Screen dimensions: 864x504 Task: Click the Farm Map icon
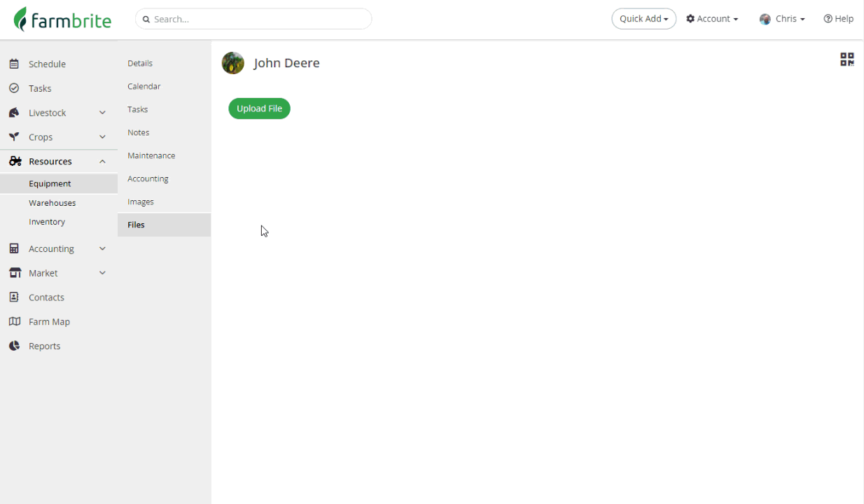click(x=14, y=321)
